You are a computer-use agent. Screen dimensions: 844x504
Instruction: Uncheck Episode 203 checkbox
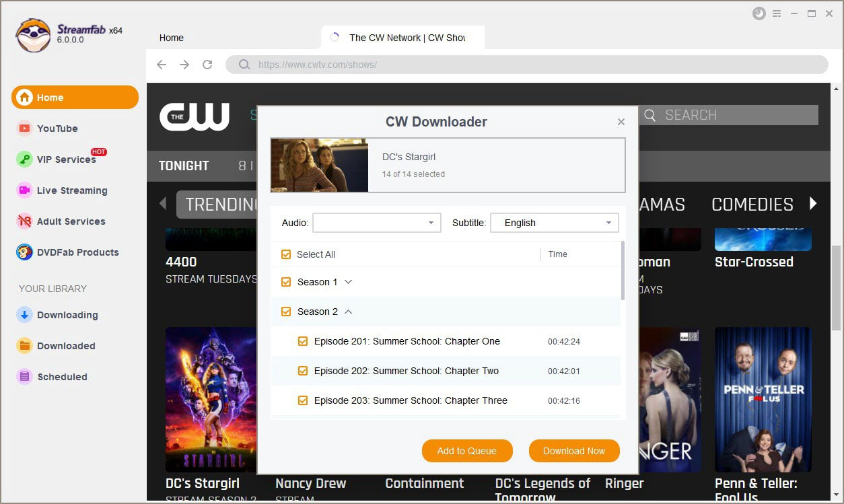[x=303, y=400]
